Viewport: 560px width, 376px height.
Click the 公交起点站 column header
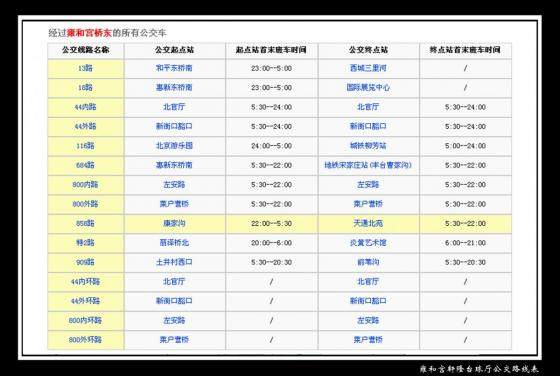(x=174, y=50)
